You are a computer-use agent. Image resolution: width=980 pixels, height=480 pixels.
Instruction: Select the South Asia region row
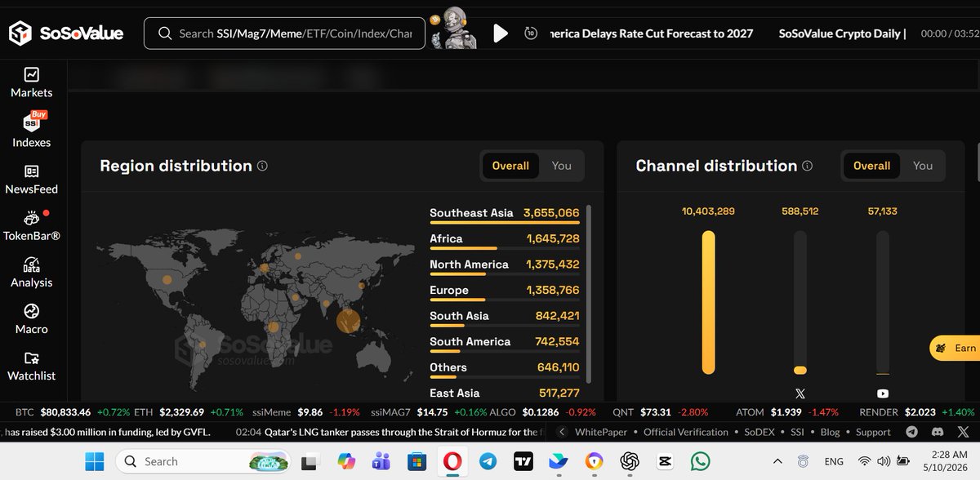[x=505, y=318]
